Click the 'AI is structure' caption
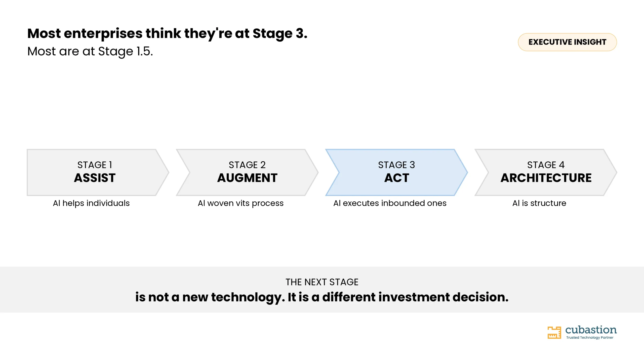644x362 pixels. pos(539,203)
